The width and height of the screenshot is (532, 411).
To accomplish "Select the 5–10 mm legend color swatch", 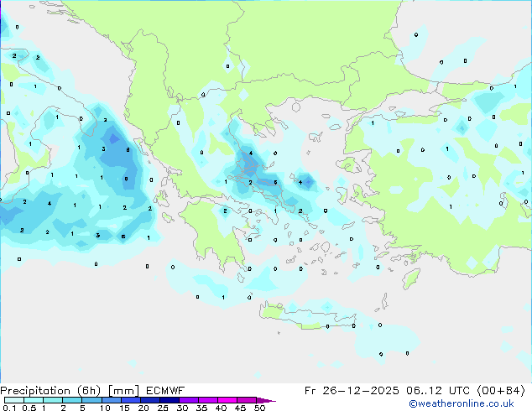I will [92, 400].
